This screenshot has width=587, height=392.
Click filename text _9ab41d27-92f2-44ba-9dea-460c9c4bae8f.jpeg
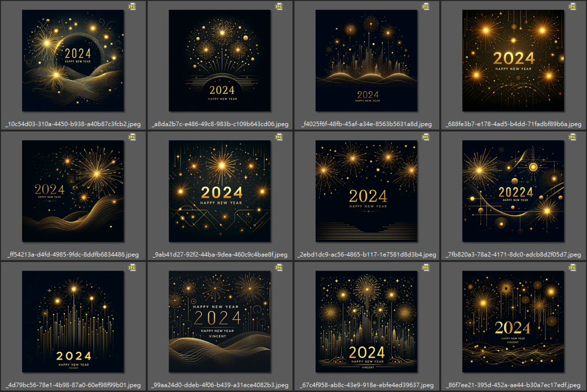220,254
